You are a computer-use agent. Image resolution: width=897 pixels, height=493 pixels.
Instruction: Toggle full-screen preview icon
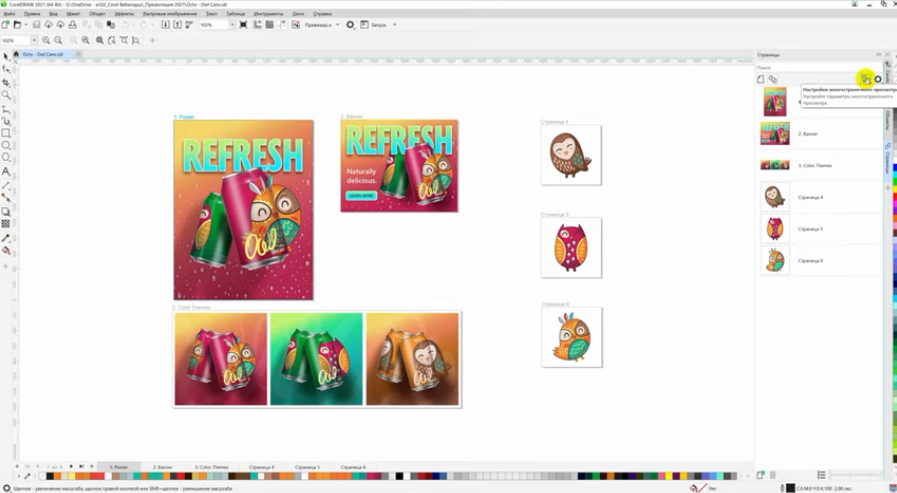pyautogui.click(x=243, y=25)
